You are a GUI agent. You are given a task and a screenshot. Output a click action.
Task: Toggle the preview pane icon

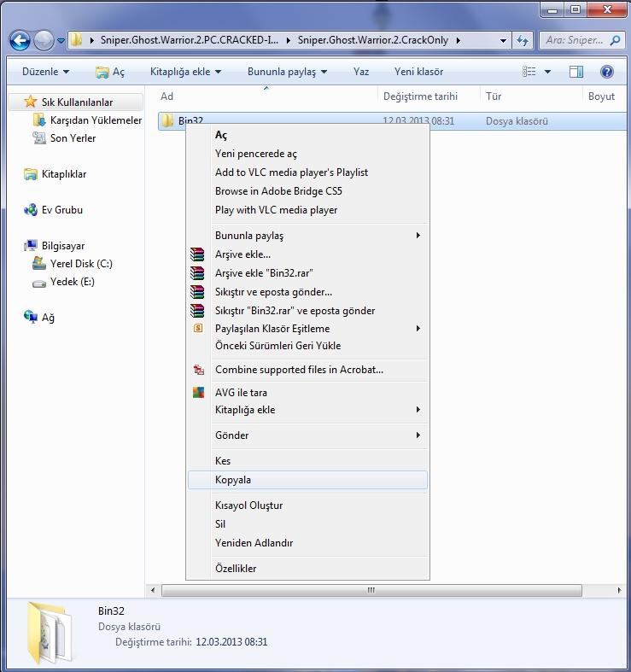(x=575, y=72)
